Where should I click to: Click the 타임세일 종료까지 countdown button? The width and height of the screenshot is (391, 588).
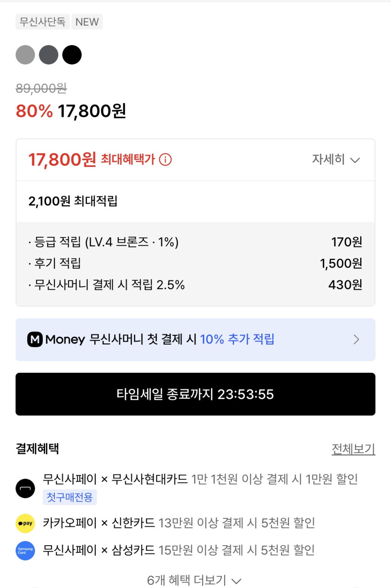click(x=195, y=394)
